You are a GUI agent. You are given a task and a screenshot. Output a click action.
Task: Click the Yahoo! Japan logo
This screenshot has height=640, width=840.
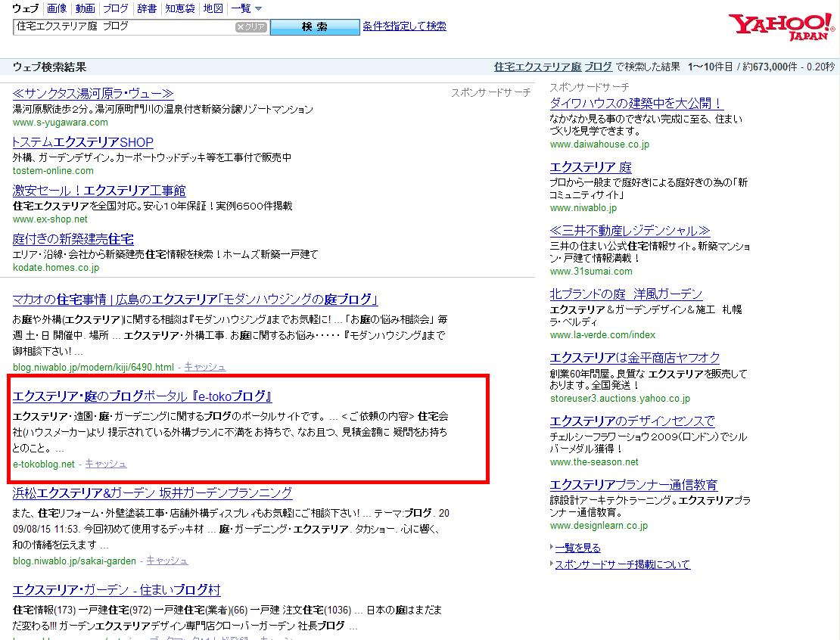pos(779,26)
